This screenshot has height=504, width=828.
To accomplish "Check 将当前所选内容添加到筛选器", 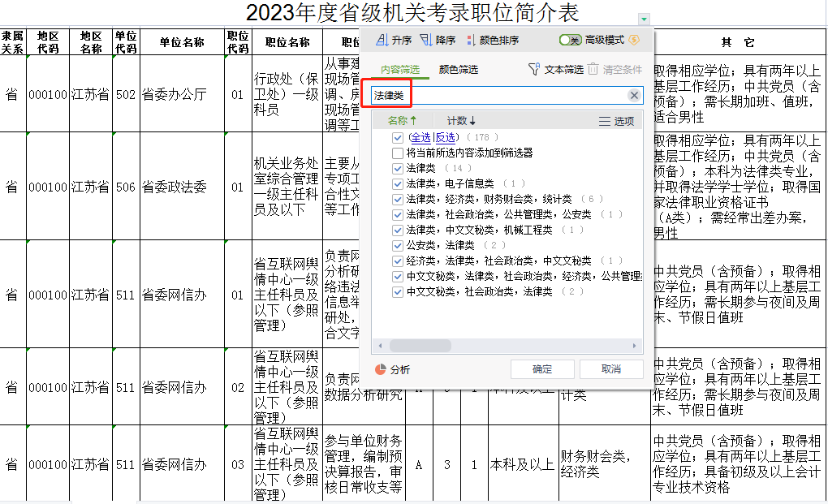I will [x=398, y=153].
